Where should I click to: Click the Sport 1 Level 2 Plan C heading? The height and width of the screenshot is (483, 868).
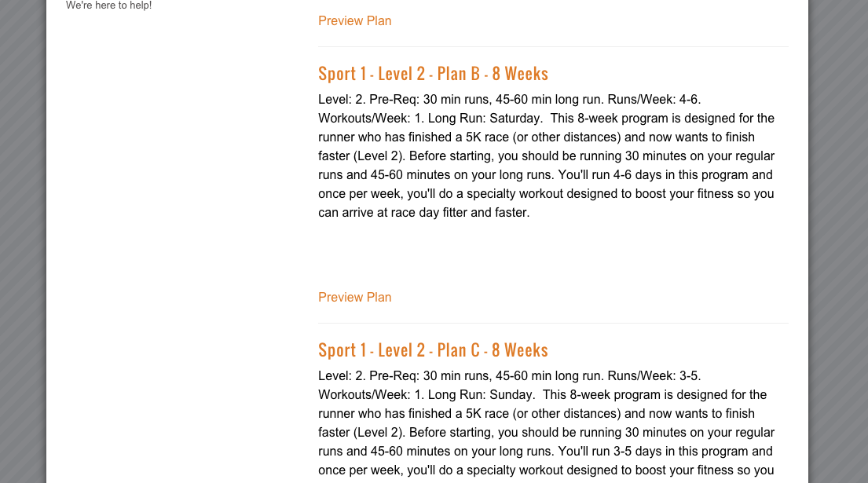click(433, 350)
